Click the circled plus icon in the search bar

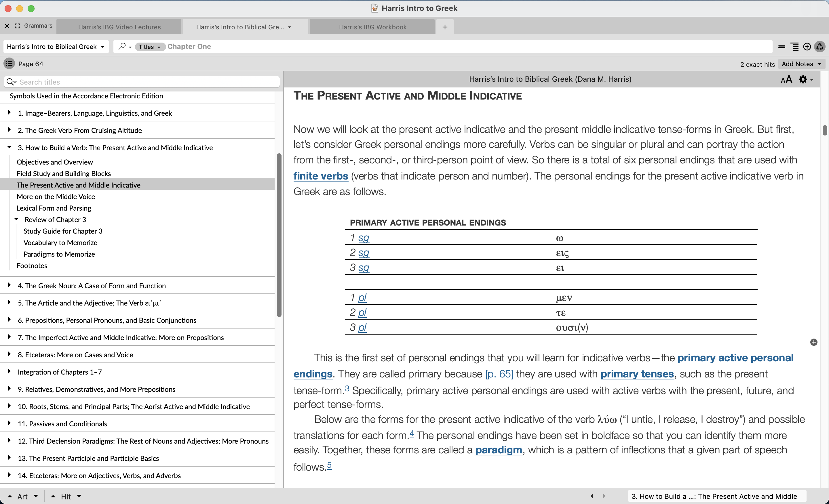pyautogui.click(x=807, y=47)
